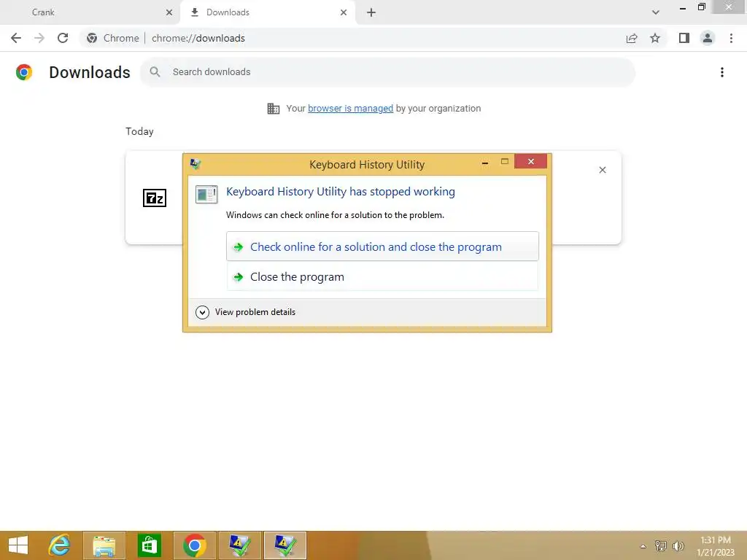
Task: Open File Explorer from taskbar
Action: tap(104, 545)
